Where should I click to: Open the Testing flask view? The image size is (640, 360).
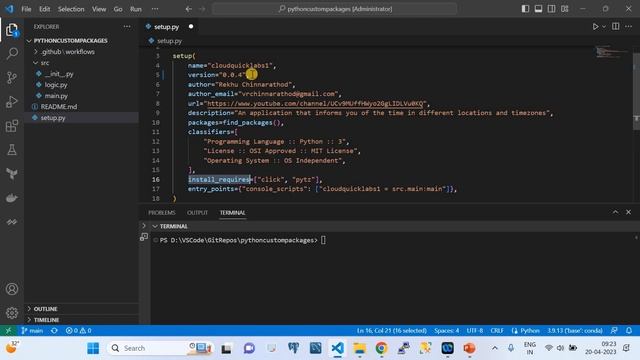[x=12, y=150]
